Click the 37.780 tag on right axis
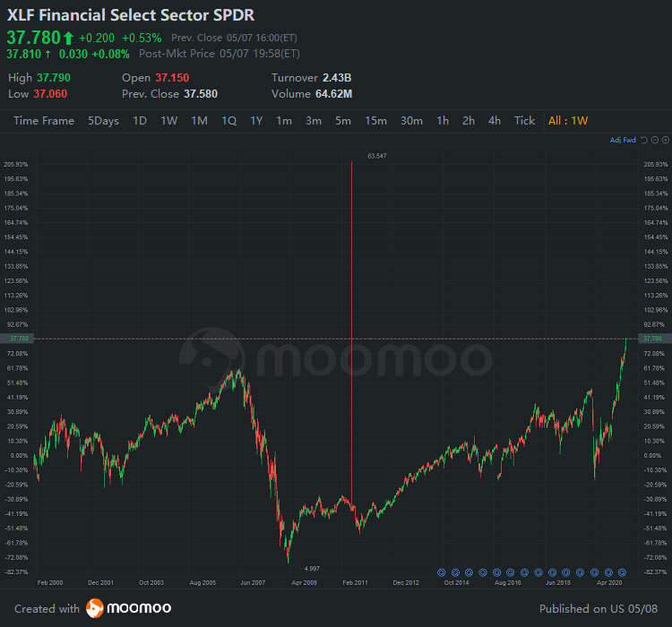The height and width of the screenshot is (627, 672). (x=655, y=339)
